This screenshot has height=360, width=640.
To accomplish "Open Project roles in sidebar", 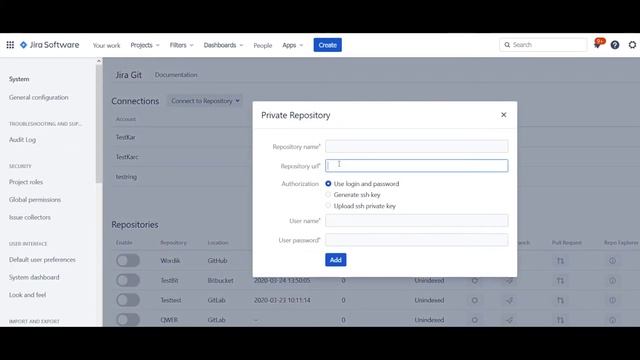I will (x=26, y=182).
